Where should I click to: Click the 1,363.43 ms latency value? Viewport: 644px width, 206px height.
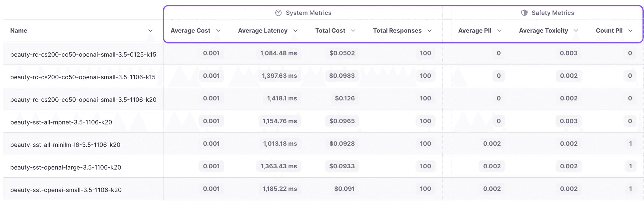[279, 166]
